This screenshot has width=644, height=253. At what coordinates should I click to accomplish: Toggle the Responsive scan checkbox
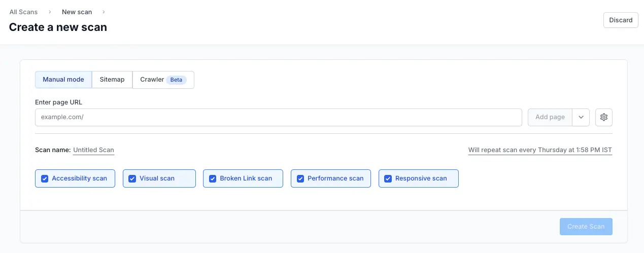click(388, 178)
